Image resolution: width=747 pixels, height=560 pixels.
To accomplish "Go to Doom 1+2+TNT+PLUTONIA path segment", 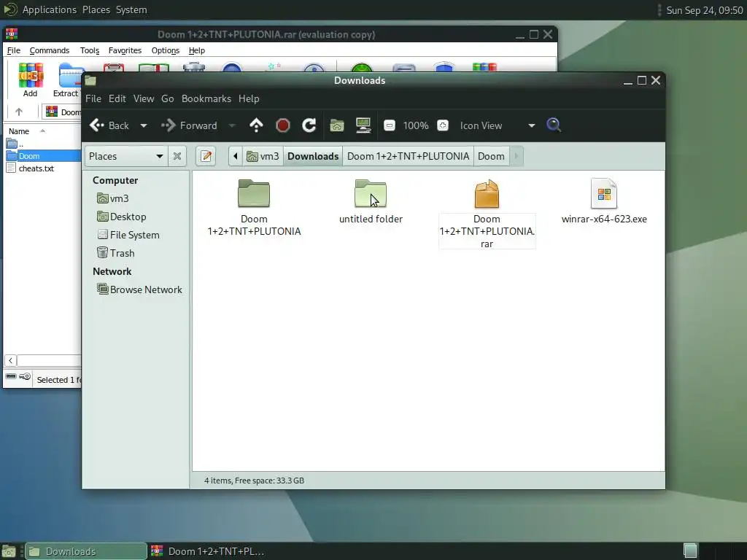I will (x=409, y=156).
